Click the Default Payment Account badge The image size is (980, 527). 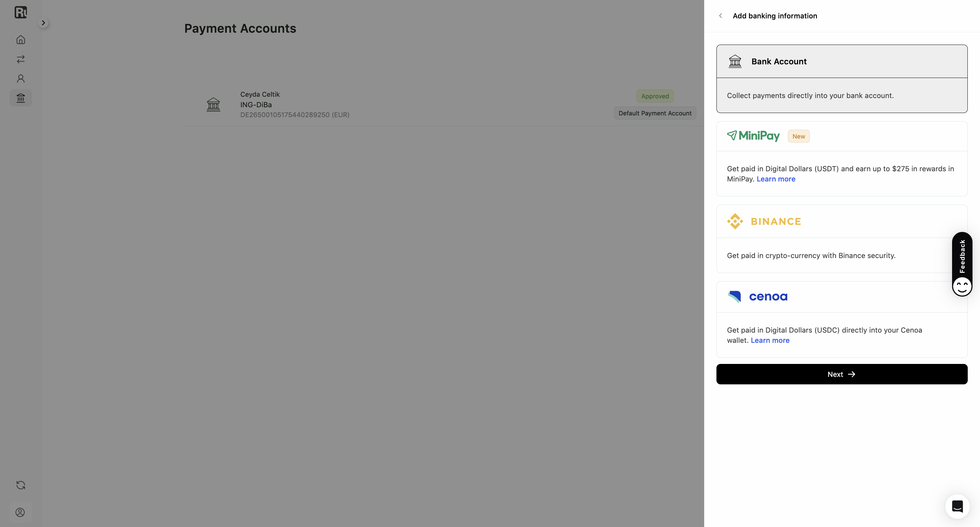point(655,113)
